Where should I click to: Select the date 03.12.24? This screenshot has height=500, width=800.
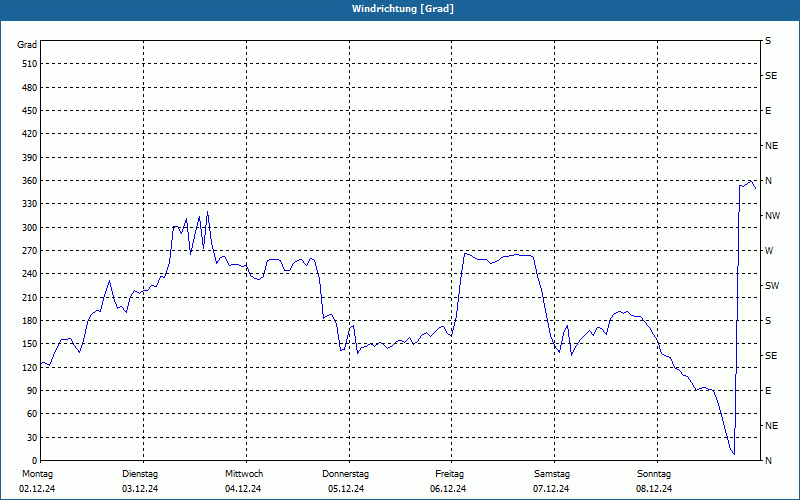[140, 489]
